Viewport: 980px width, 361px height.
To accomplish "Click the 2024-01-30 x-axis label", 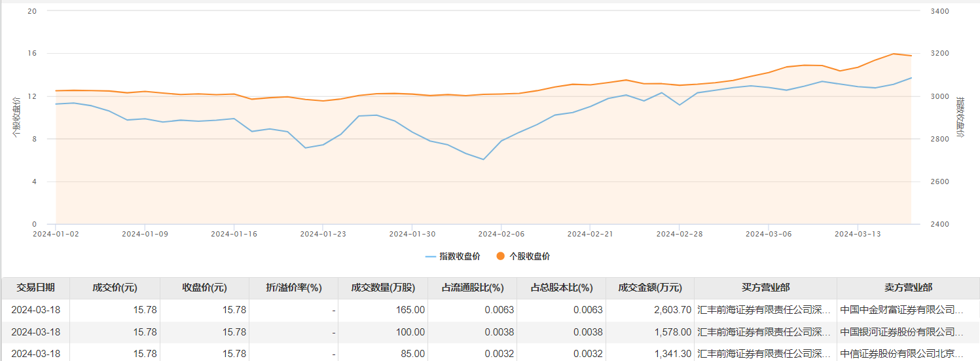I will [x=412, y=233].
